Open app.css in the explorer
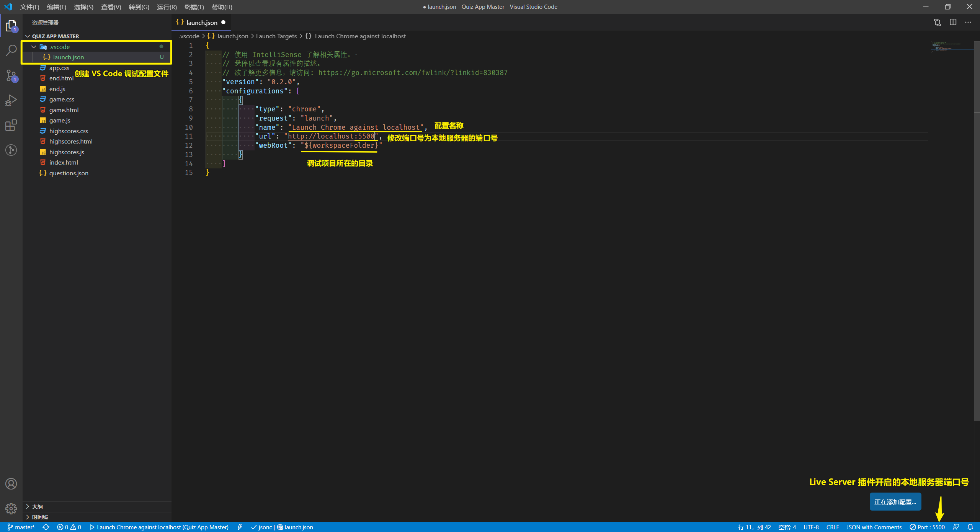The image size is (980, 532). [x=97, y=68]
